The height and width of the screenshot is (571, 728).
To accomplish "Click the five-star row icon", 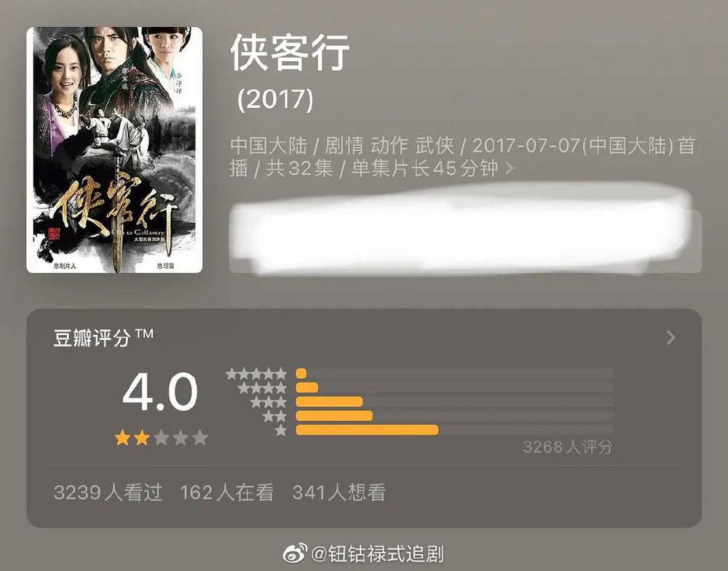I will 256,374.
